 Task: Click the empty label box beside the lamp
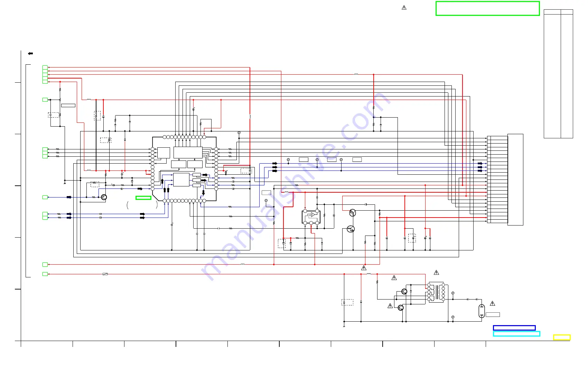coord(493,315)
